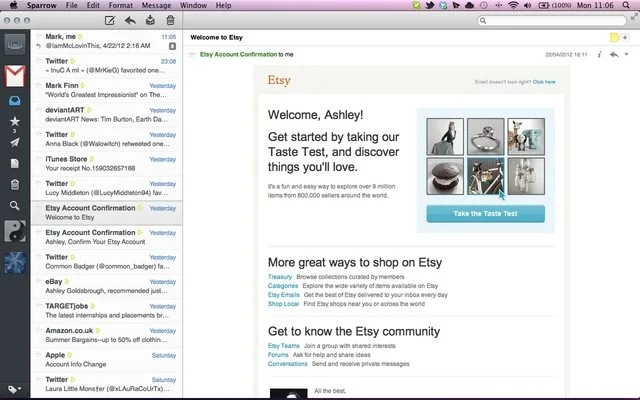Viewport: 640px width, 400px height.
Task: Open the iTunes Store receipt email
Action: click(x=107, y=164)
